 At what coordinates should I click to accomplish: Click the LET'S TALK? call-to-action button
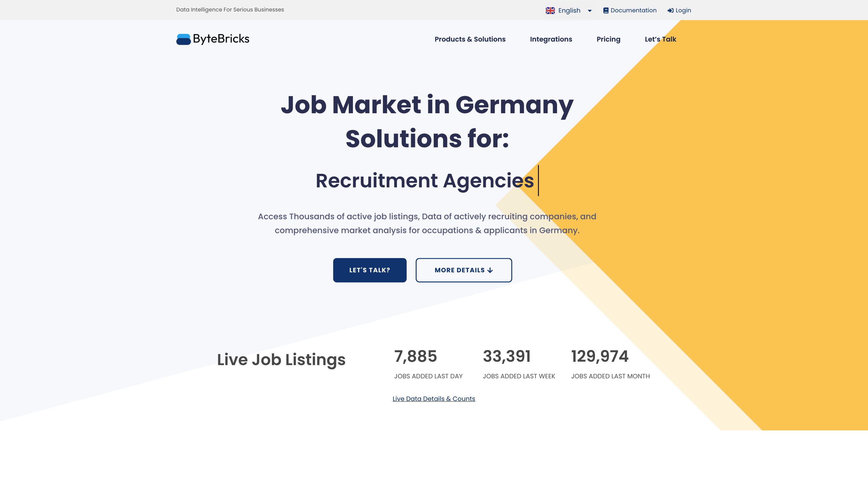tap(369, 270)
